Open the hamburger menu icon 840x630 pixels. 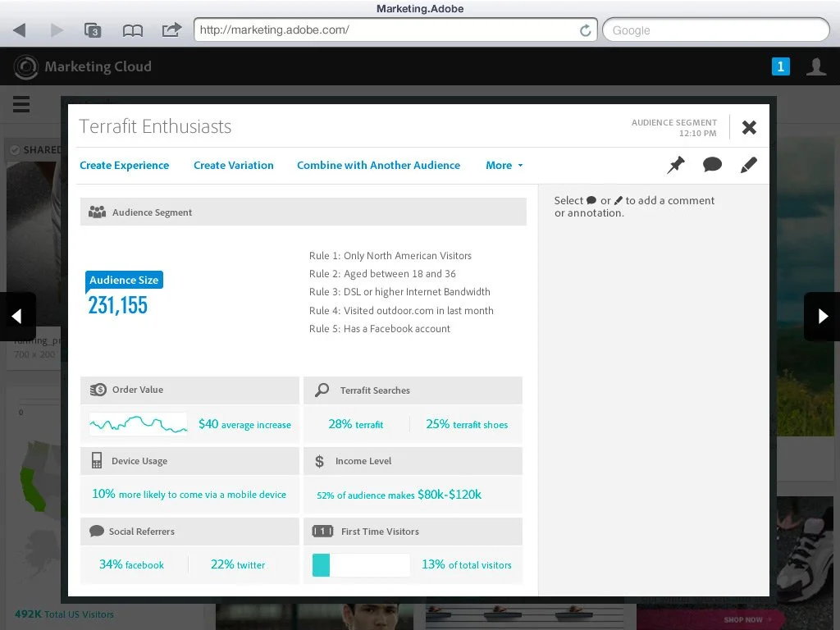pos(21,104)
